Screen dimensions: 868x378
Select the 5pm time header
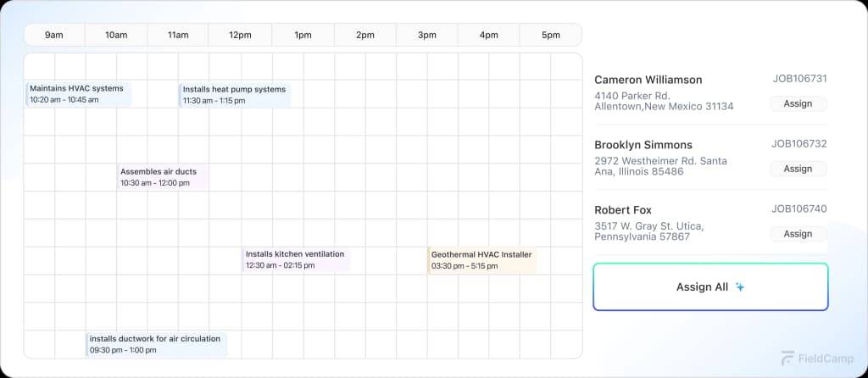(551, 35)
